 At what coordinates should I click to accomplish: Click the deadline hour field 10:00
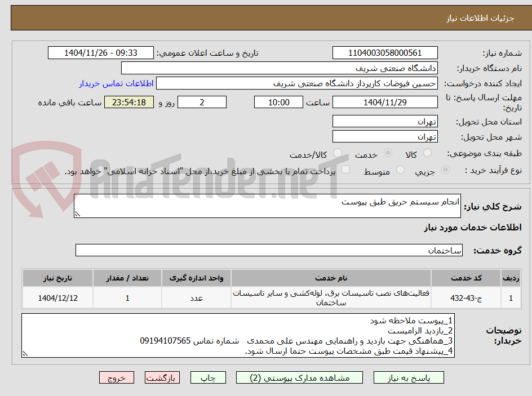point(278,102)
